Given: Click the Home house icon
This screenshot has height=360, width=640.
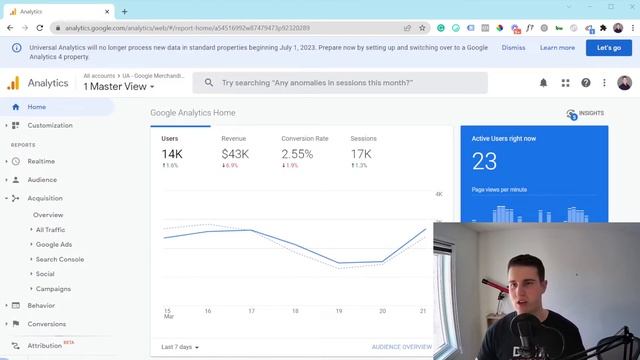Looking at the screenshot, I should (16, 107).
